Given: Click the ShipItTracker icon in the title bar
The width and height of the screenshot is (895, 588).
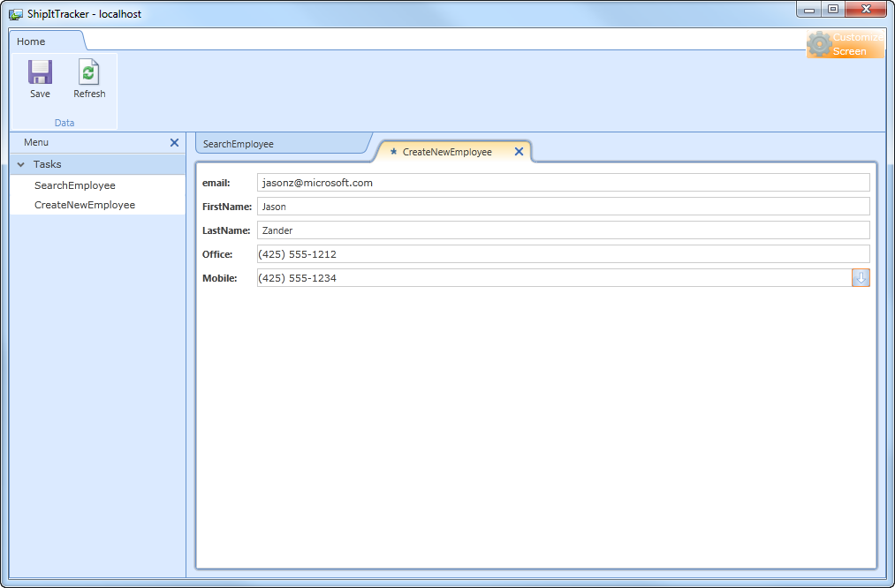Looking at the screenshot, I should click(x=15, y=13).
